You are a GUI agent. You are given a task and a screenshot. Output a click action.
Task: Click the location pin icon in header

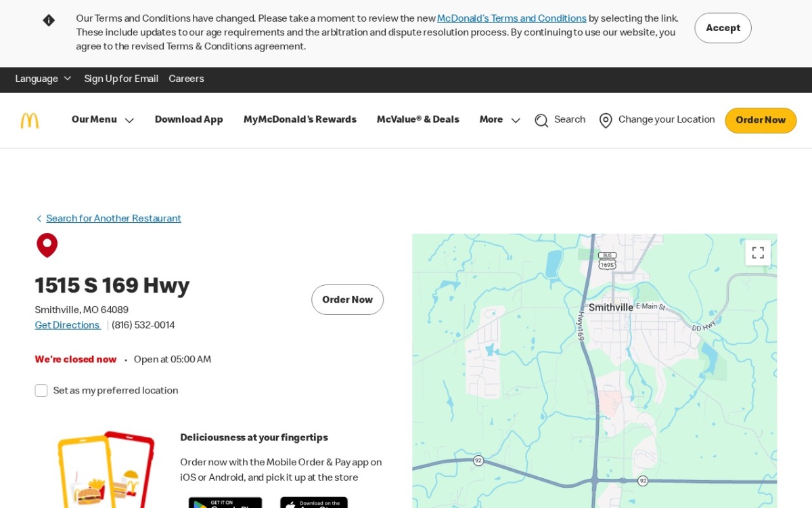(606, 121)
